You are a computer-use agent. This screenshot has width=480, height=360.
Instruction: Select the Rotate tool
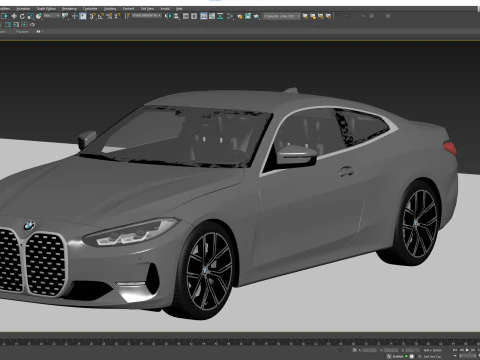pyautogui.click(x=22, y=16)
